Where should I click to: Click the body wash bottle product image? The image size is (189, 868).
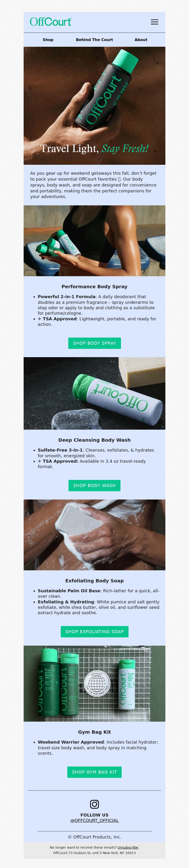point(94,394)
